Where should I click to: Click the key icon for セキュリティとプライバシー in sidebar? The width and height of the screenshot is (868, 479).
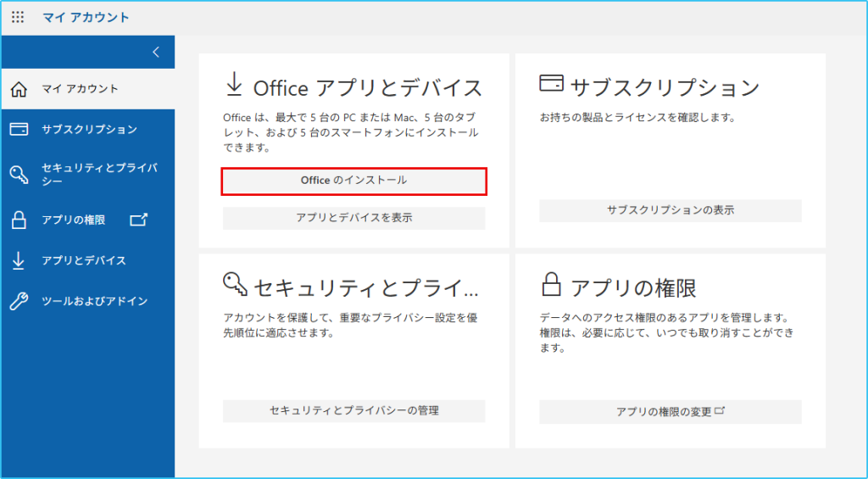pyautogui.click(x=19, y=175)
